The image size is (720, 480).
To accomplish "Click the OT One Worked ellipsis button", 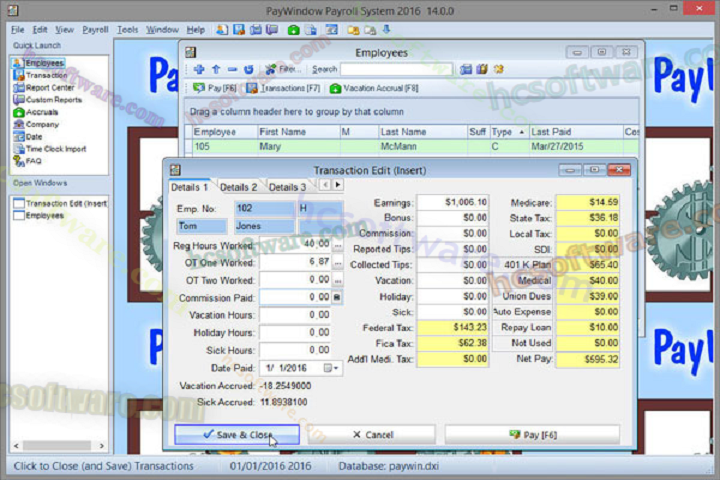I will 338,263.
